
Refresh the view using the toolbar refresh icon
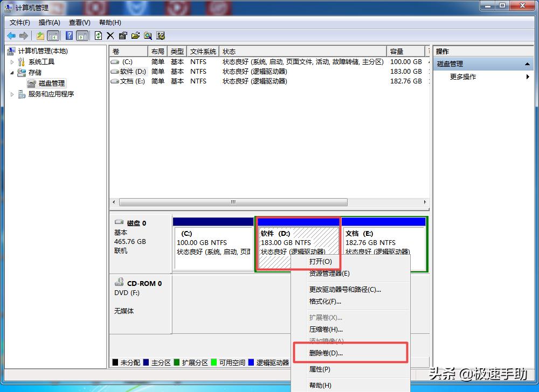click(x=99, y=36)
